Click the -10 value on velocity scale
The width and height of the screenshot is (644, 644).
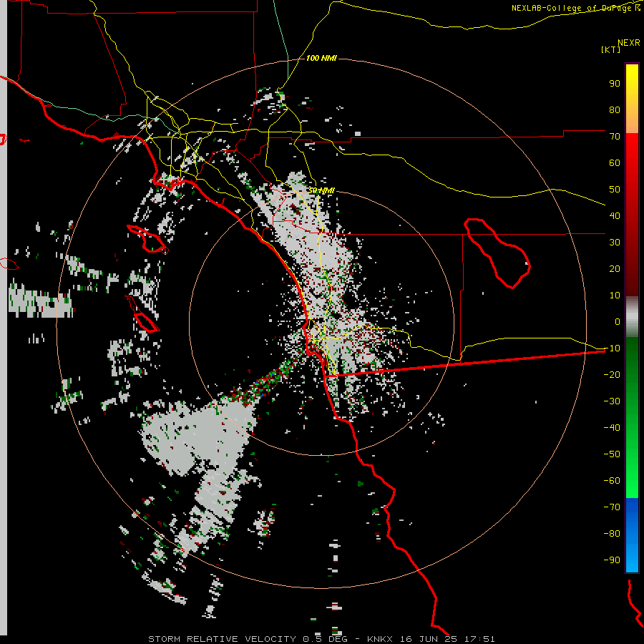click(x=612, y=348)
